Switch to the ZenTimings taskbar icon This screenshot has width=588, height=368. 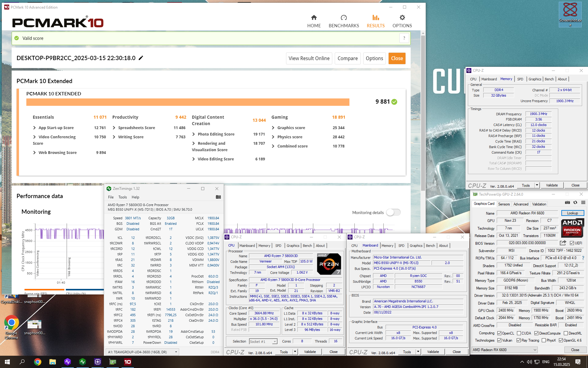83,362
